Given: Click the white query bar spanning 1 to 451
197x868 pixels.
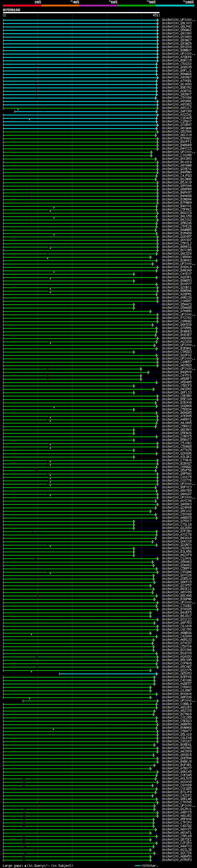Looking at the screenshot, I should click(81, 13).
